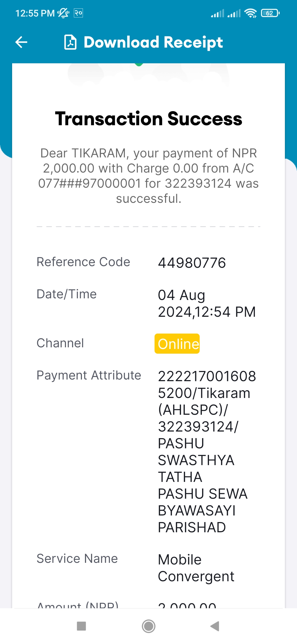Image resolution: width=297 pixels, height=644 pixels.
Task: Tap the Payment Attribute label
Action: (x=89, y=375)
